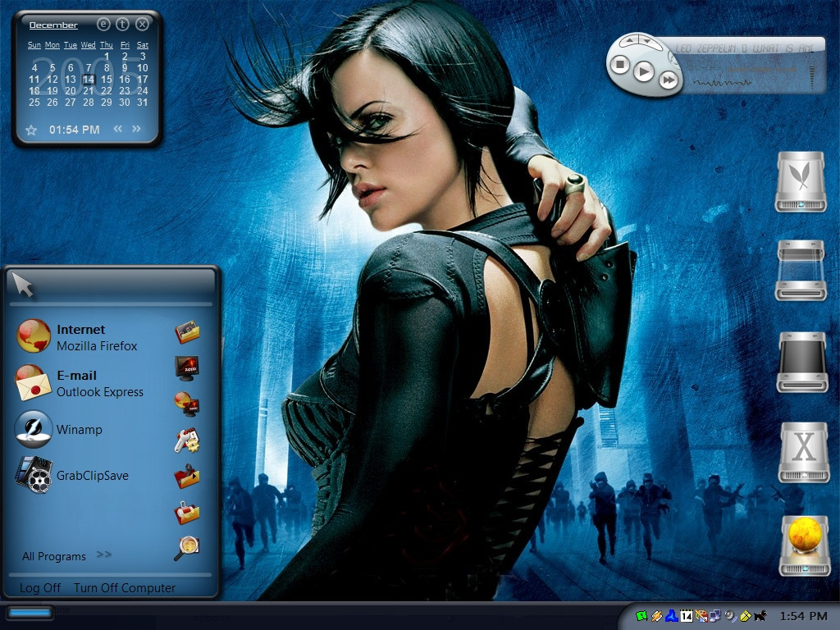840x630 pixels.
Task: Click the down arrow on the player widget
Action: [x=647, y=41]
